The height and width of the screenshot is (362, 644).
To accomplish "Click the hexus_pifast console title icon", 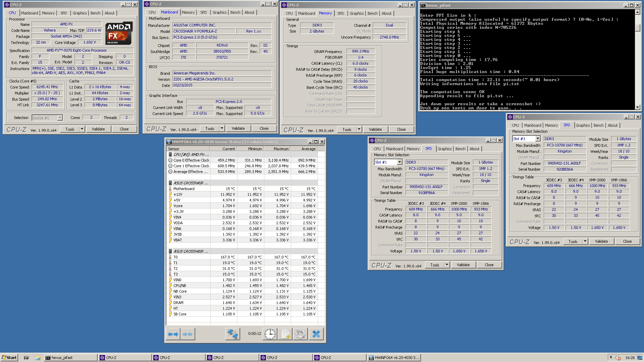I will [x=423, y=5].
